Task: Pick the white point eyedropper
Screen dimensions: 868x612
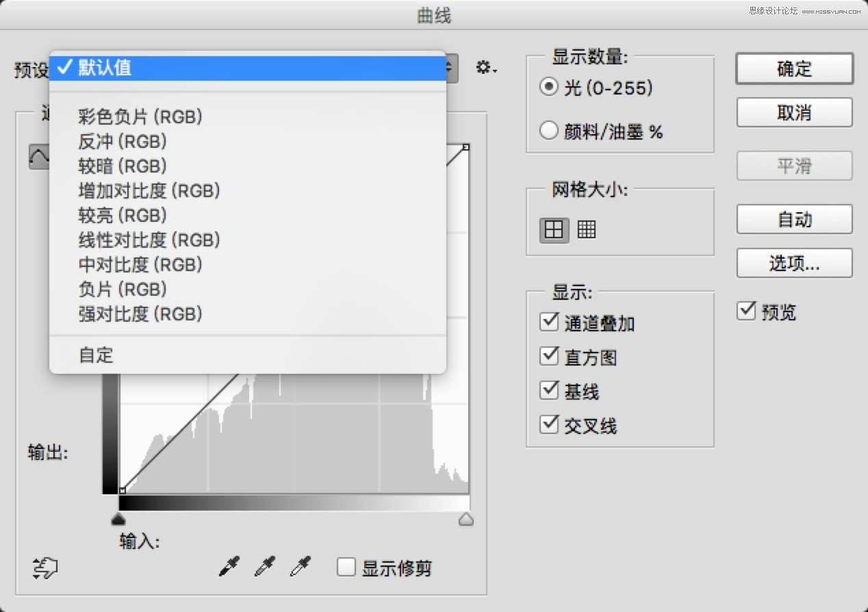Action: pos(300,568)
